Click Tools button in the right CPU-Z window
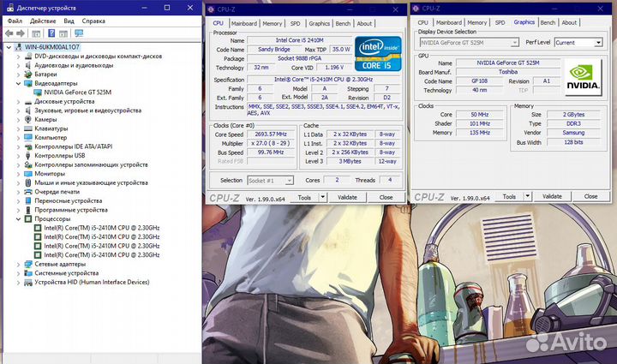Image resolution: width=617 pixels, height=364 pixels. [509, 196]
